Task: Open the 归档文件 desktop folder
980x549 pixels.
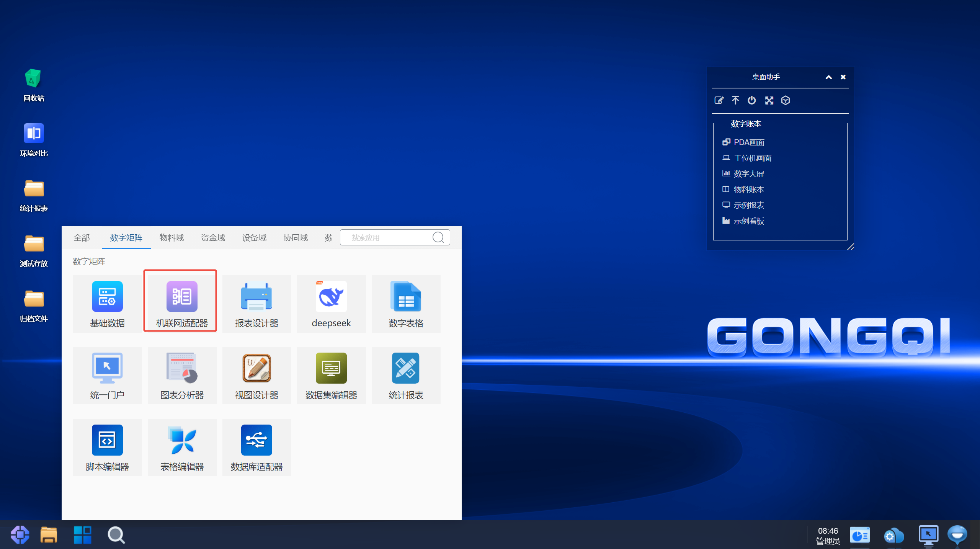Action: (34, 306)
